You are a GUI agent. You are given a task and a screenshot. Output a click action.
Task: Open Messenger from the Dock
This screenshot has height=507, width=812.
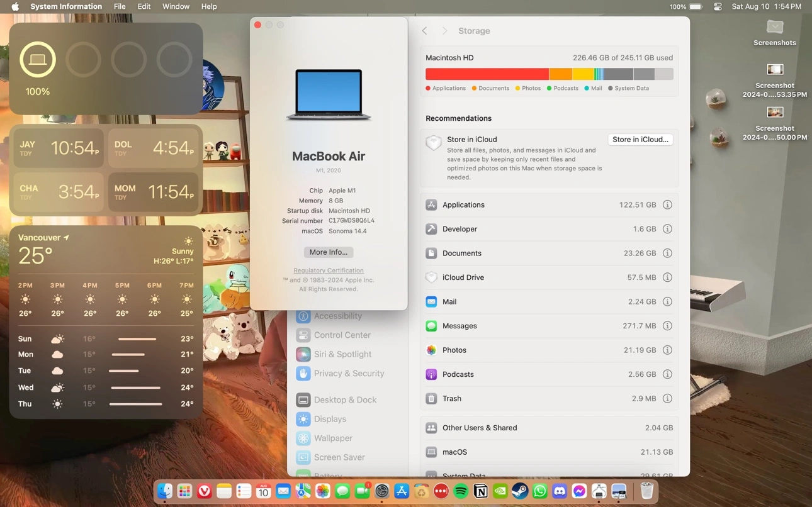(x=579, y=491)
